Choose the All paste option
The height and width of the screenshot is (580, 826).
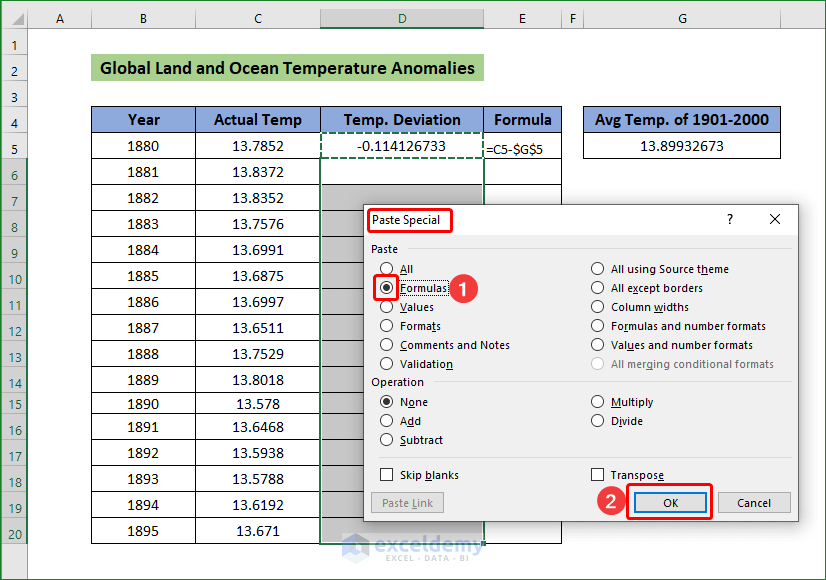point(385,268)
